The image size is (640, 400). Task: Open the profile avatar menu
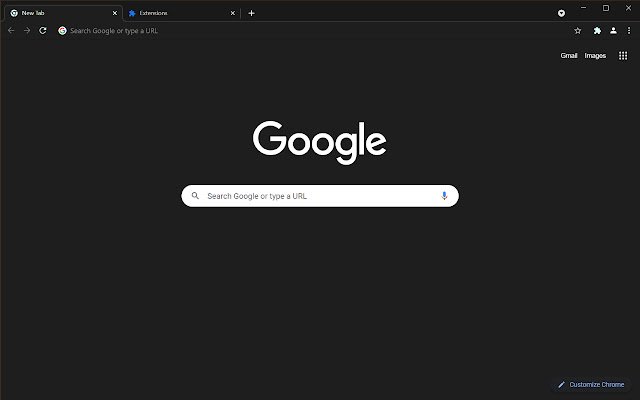coord(613,31)
